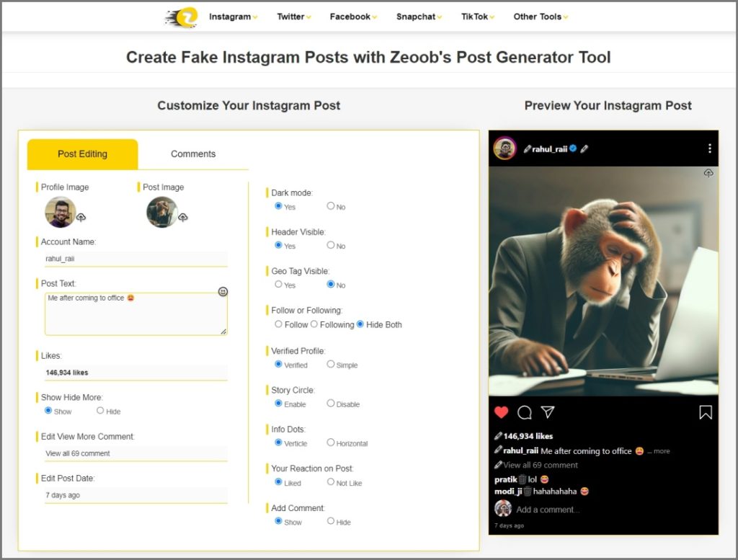Click the share paper plane icon
The width and height of the screenshot is (738, 560).
(x=548, y=412)
